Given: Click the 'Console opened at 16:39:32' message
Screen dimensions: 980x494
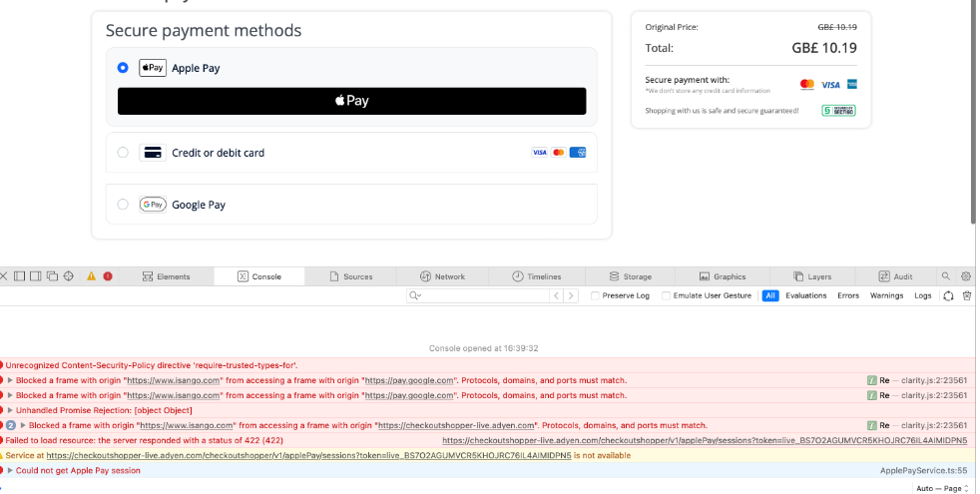Looking at the screenshot, I should (483, 348).
